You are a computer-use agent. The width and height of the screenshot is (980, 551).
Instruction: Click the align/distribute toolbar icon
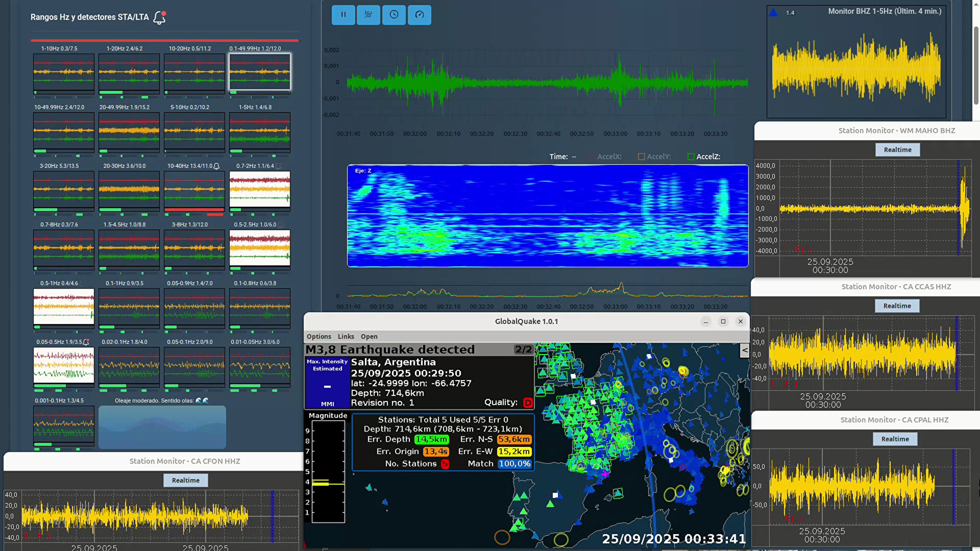[368, 15]
